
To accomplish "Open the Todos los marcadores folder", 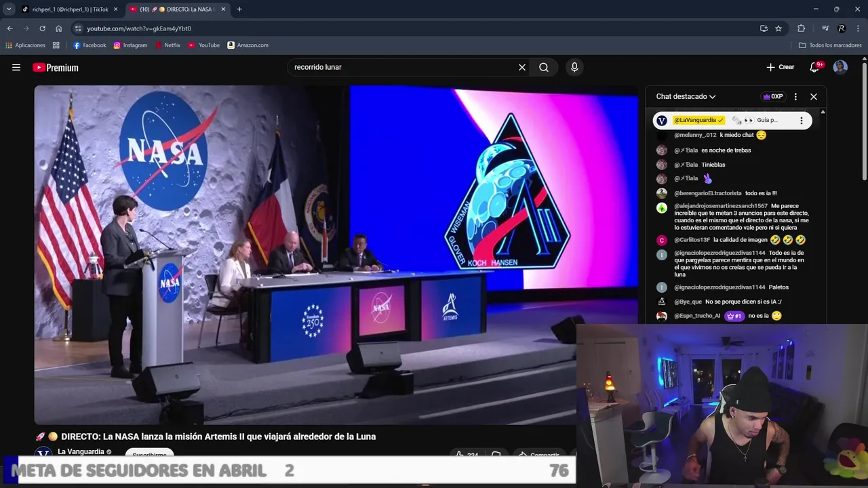I will (x=830, y=45).
